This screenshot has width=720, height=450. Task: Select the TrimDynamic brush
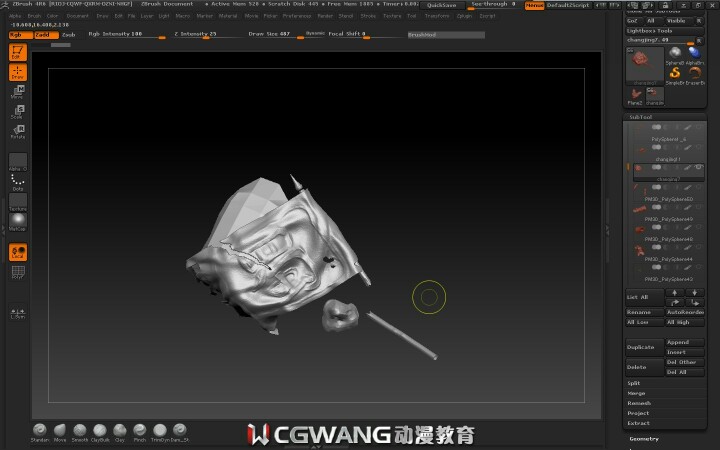pyautogui.click(x=160, y=433)
